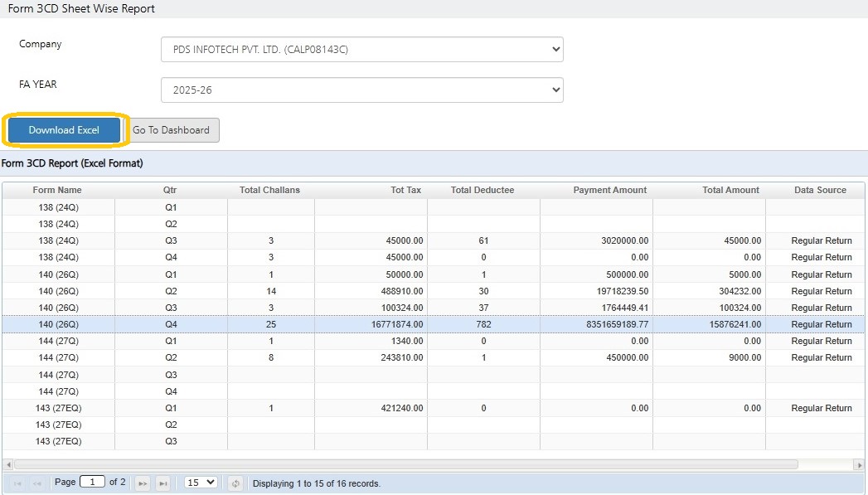Click deductee count 37

[x=484, y=308]
